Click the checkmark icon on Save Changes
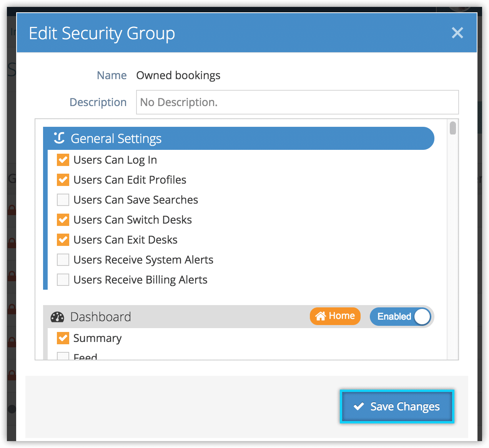Screen dimensions: 489x448 pyautogui.click(x=359, y=406)
